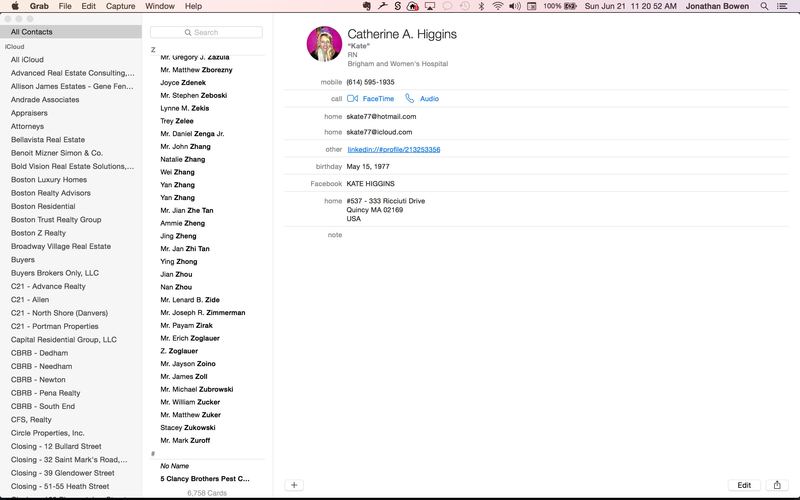The height and width of the screenshot is (500, 800).
Task: Open the Wi-Fi status menu
Action: pyautogui.click(x=496, y=6)
